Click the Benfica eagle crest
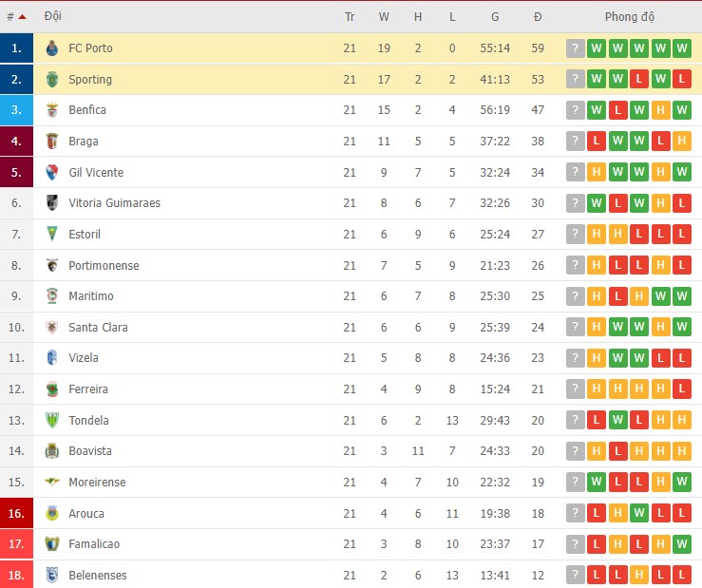Screen dimensions: 702x588 tap(52, 110)
